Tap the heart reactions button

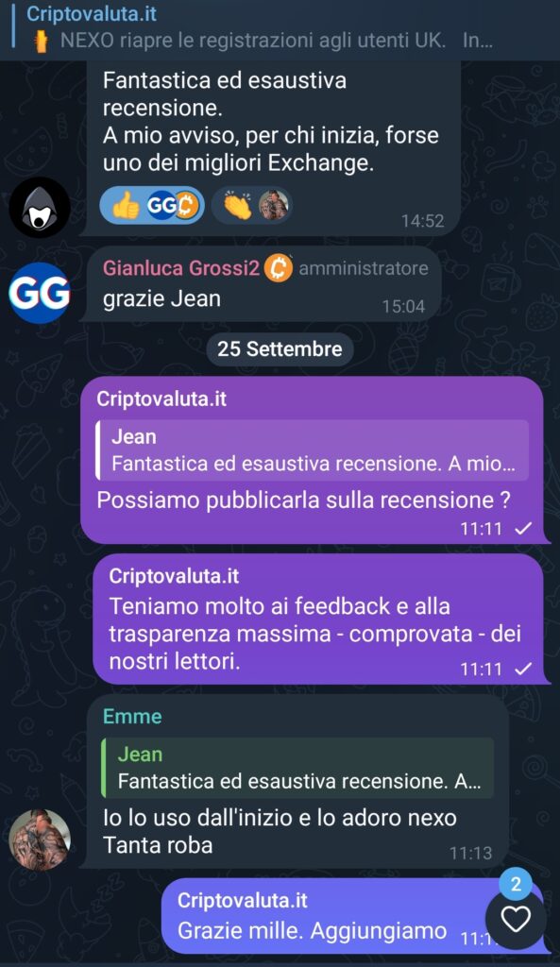(x=516, y=920)
